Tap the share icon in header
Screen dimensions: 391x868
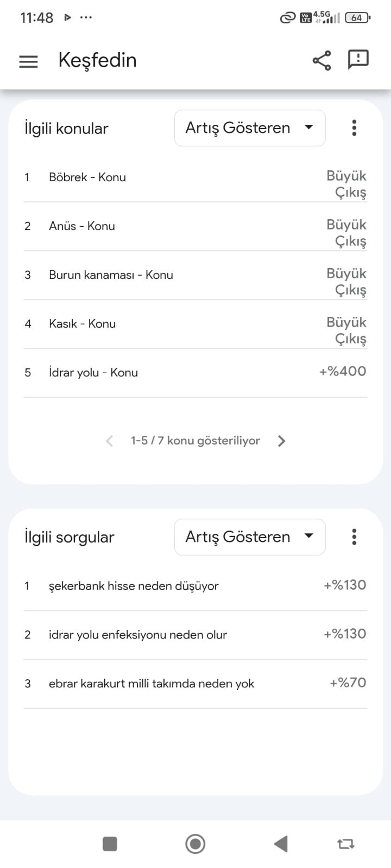click(x=321, y=60)
